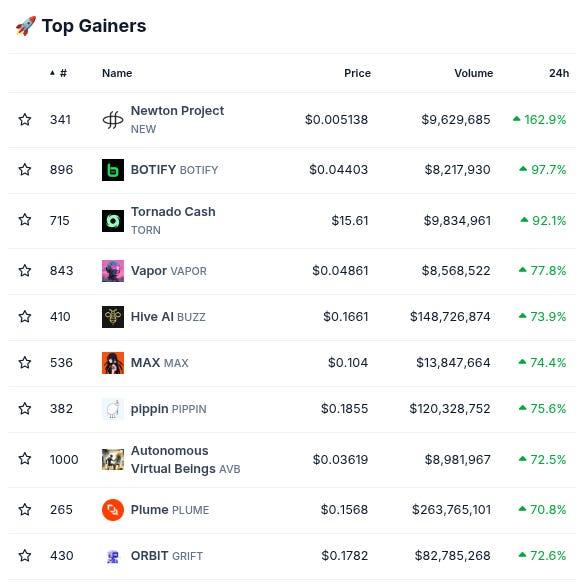
Task: Click the BOTIFY green logo icon
Action: 113,170
